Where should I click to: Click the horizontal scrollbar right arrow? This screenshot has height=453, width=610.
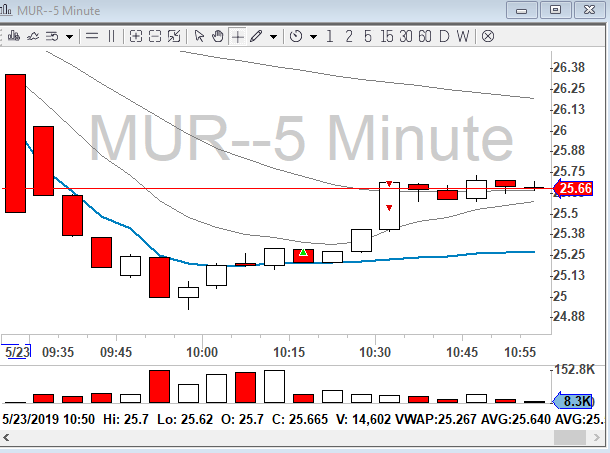[x=597, y=438]
